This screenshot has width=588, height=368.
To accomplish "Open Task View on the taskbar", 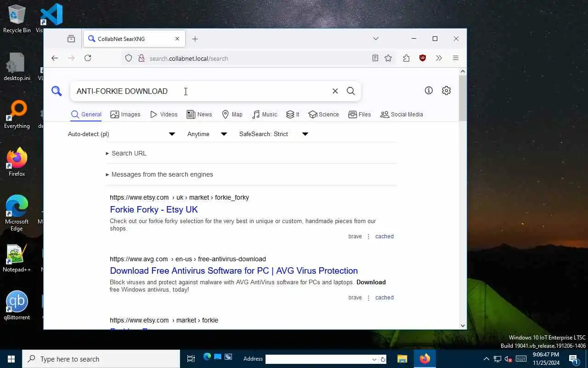I will (191, 359).
